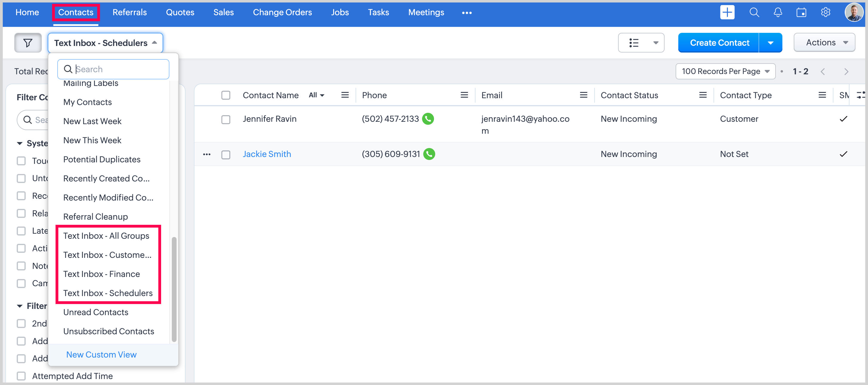Click the filter funnel icon
This screenshot has height=385, width=868.
(x=28, y=43)
